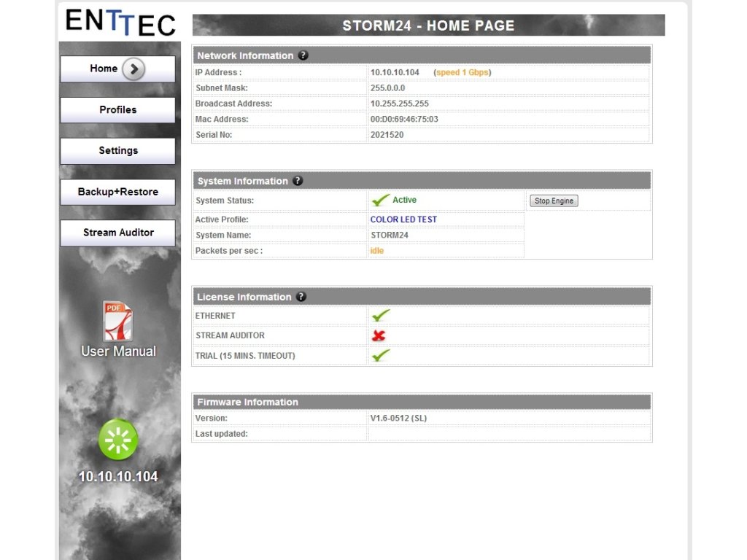Open the COLOR LED TEST profile link

(x=403, y=219)
